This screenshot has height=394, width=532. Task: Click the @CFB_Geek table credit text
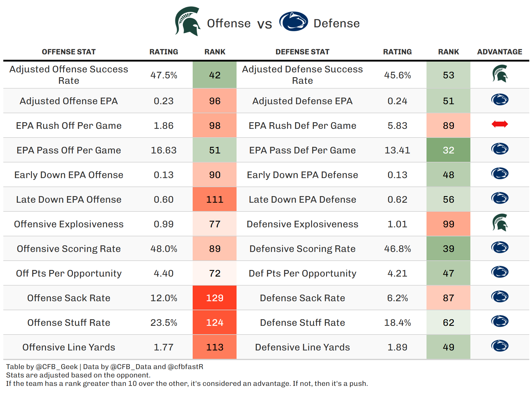click(57, 367)
